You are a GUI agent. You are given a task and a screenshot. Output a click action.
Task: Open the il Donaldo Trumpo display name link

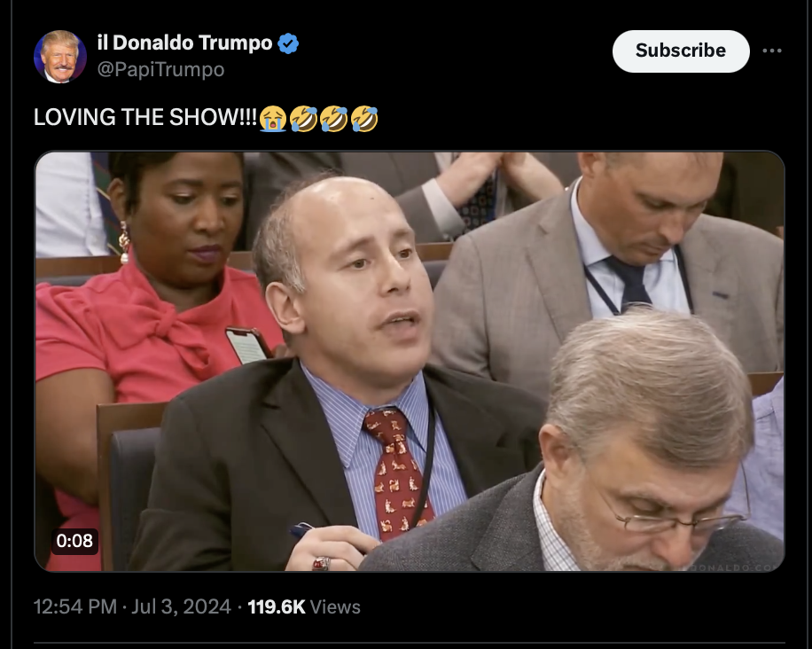(184, 43)
